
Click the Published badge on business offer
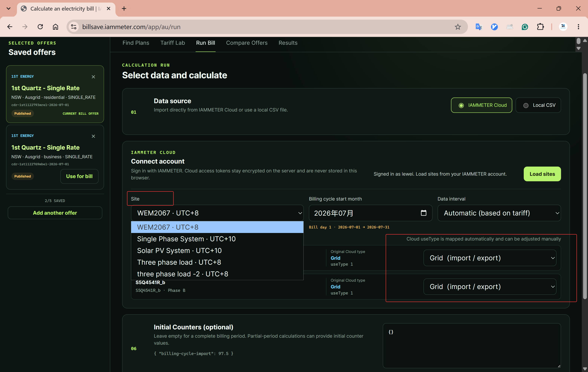tap(22, 176)
